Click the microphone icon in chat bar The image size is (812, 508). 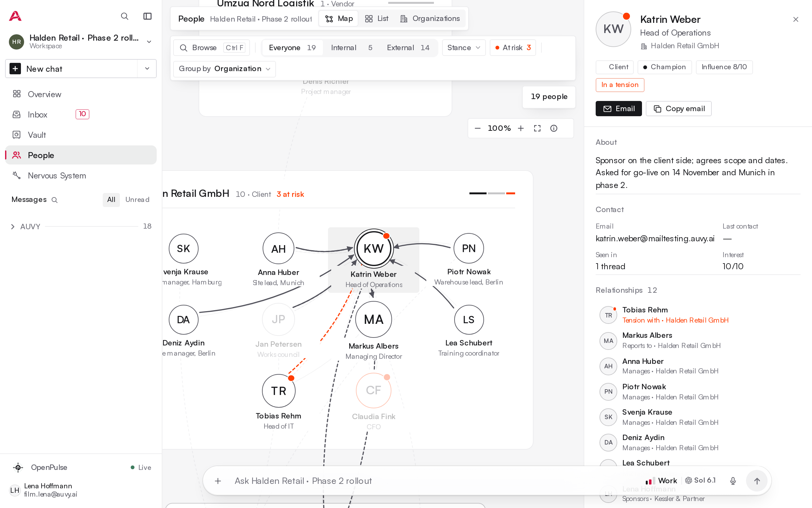(733, 481)
